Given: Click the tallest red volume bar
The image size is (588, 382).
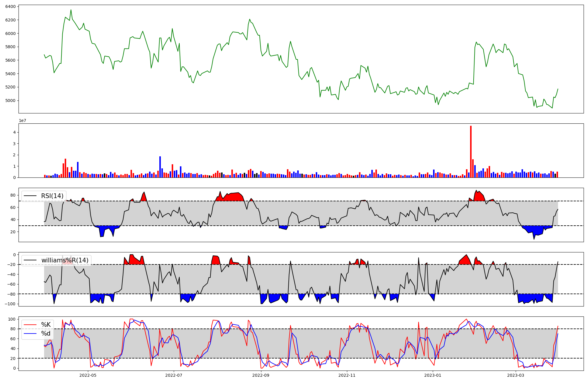Looking at the screenshot, I should coord(471,151).
